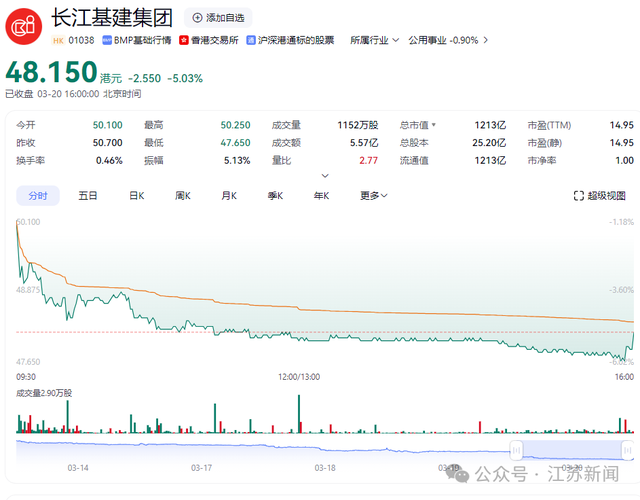The height and width of the screenshot is (500, 640).
Task: Switch to 月K chart tab
Action: coord(229,196)
